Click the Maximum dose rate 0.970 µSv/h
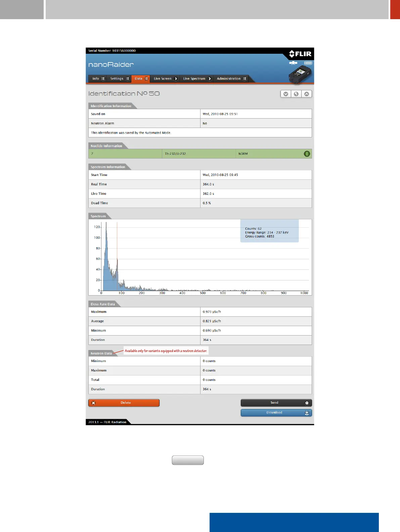400x532 pixels. tap(212, 312)
